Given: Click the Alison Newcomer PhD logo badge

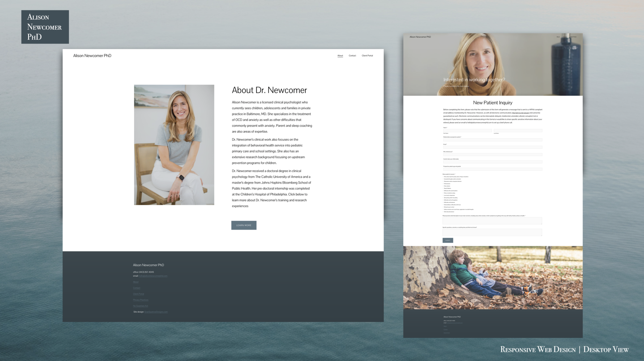Looking at the screenshot, I should [x=45, y=27].
